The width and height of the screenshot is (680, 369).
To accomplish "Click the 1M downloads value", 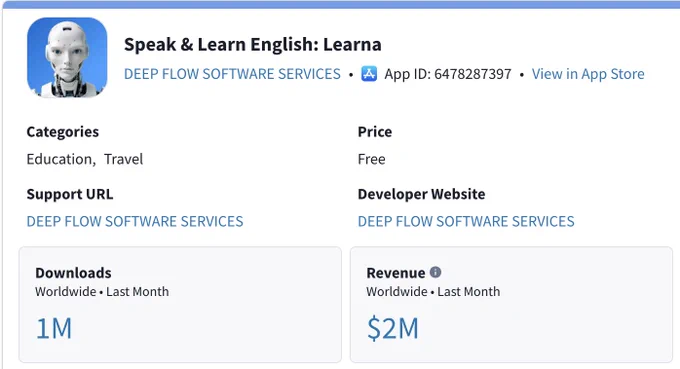I will tap(54, 328).
